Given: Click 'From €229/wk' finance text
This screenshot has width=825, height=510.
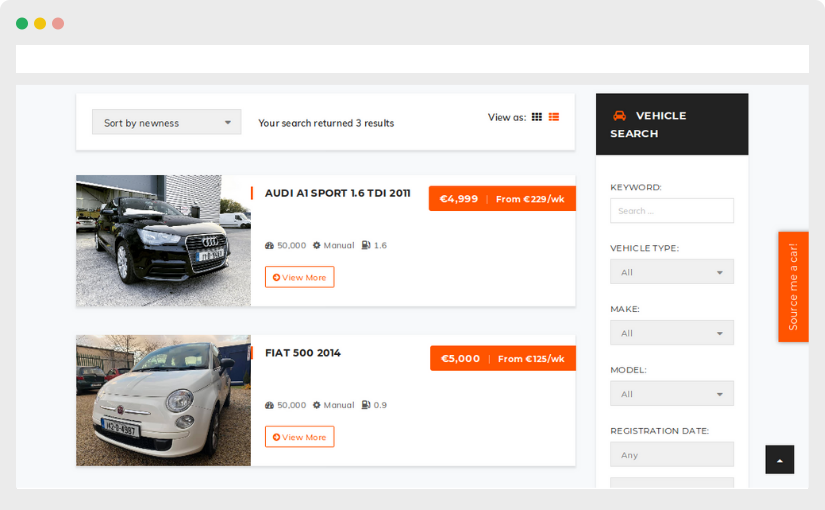Looking at the screenshot, I should pos(530,199).
